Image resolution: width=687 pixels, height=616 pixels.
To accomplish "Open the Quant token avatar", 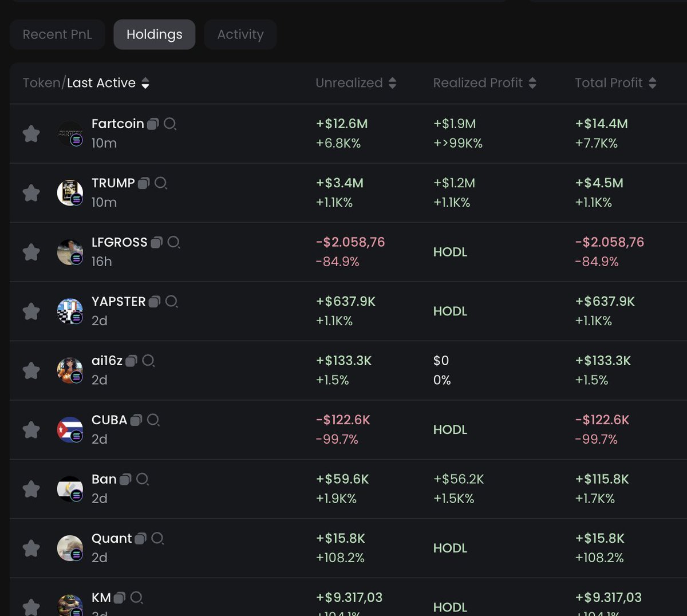I will (70, 548).
